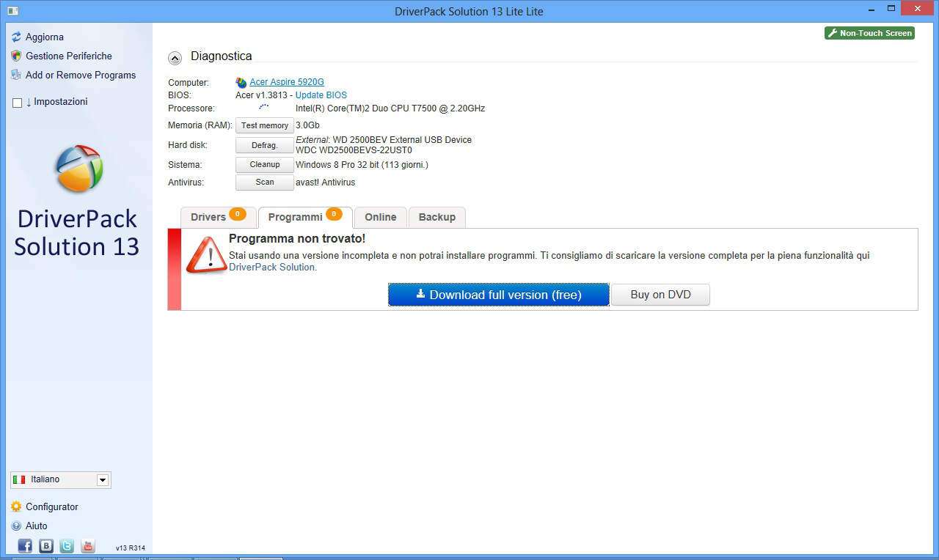
Task: Click Download full version (free) button
Action: click(x=499, y=295)
